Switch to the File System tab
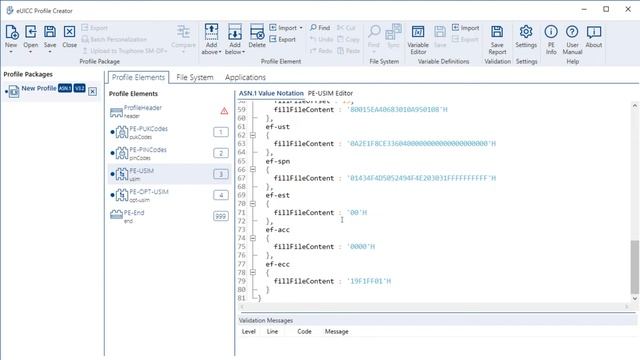Viewport: 640px width, 360px height. (x=195, y=77)
